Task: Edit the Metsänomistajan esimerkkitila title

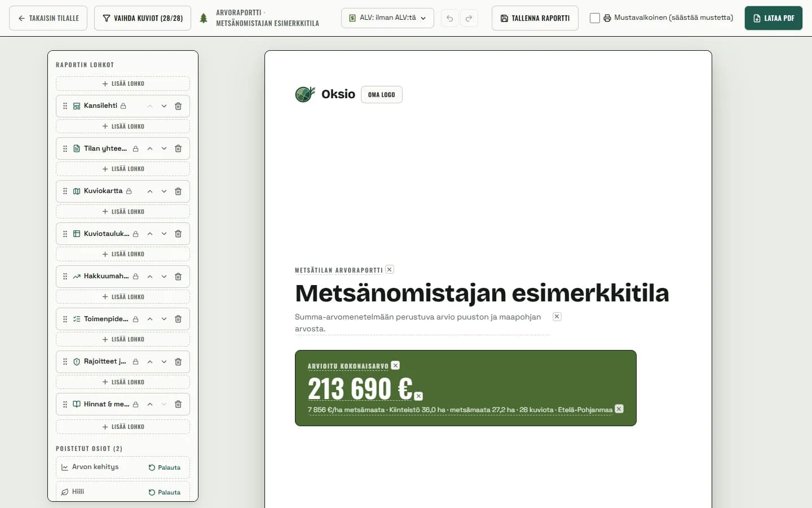Action: (x=482, y=293)
